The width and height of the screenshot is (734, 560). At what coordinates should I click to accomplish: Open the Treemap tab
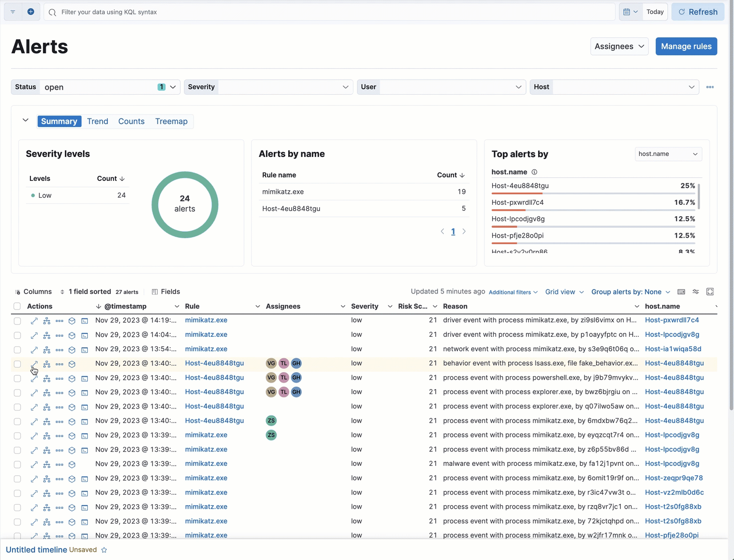pyautogui.click(x=171, y=122)
